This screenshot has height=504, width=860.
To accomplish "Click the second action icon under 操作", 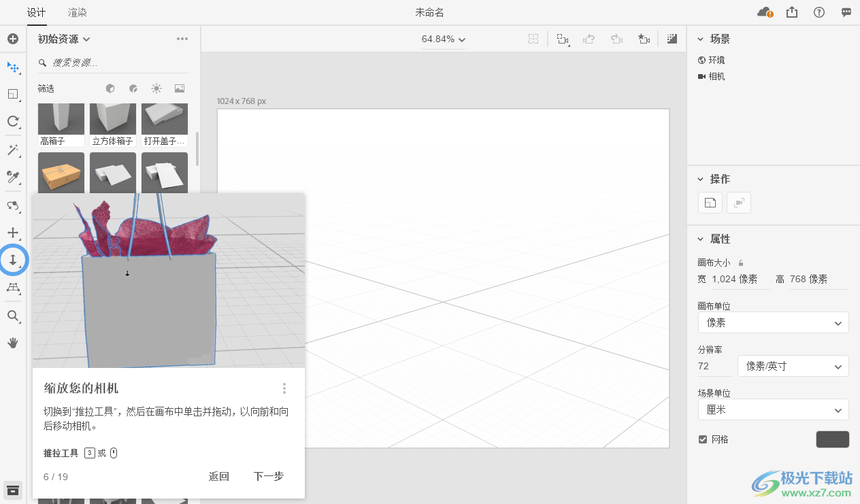I will tap(739, 203).
